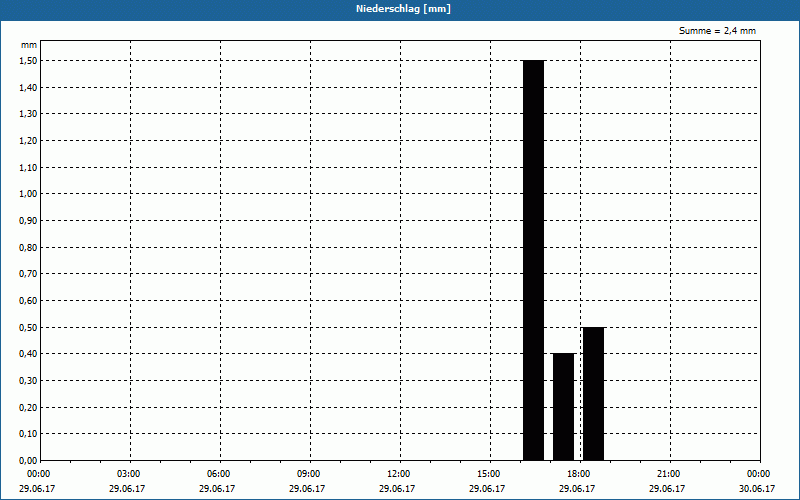Select the middle bar reaching 0,40 mm

[x=563, y=407]
